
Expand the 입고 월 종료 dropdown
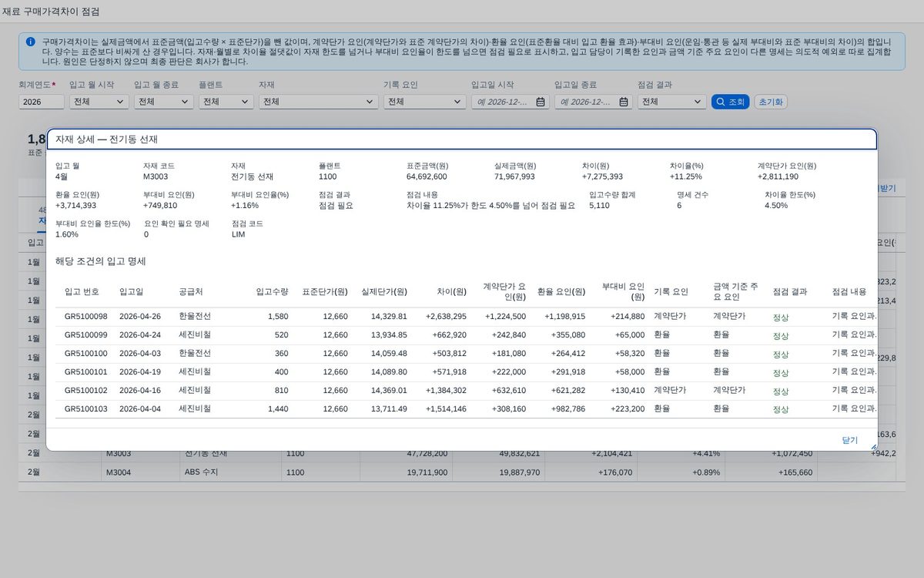[163, 102]
